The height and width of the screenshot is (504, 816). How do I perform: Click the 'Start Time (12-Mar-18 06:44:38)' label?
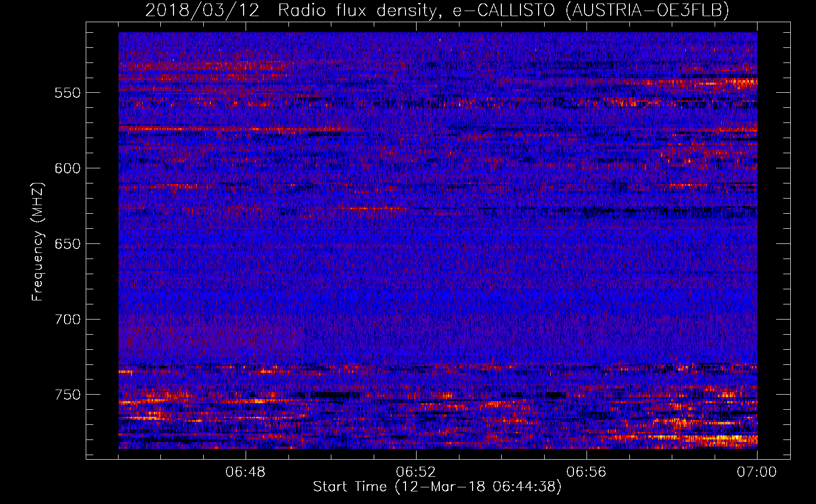coord(437,487)
